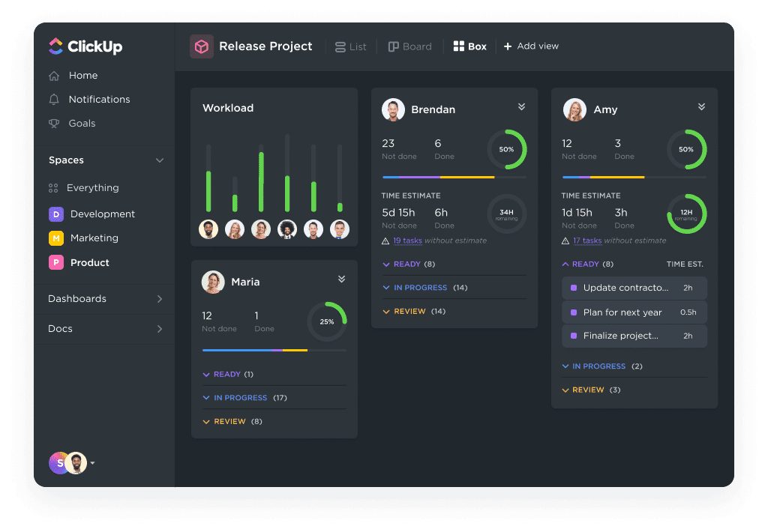The width and height of the screenshot is (768, 532).
Task: Click the Release Project pink icon
Action: pyautogui.click(x=201, y=46)
